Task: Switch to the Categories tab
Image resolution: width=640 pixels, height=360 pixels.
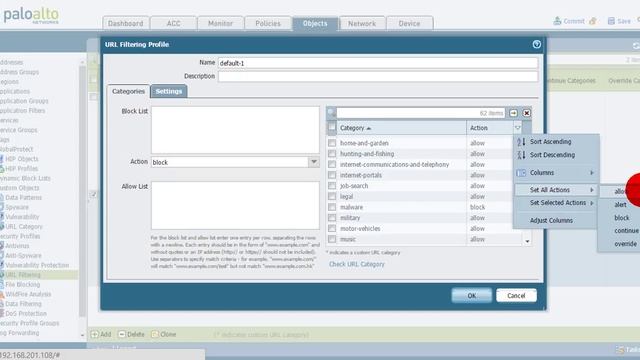Action: (x=129, y=91)
